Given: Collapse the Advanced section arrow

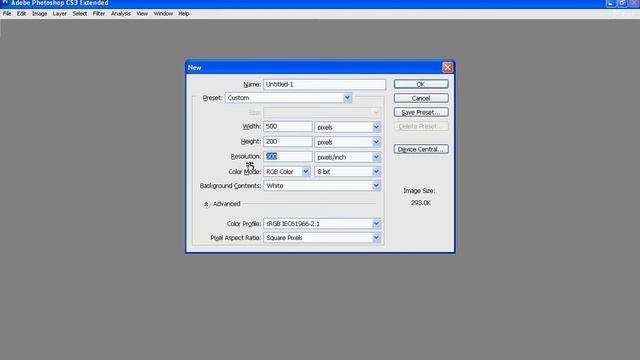Looking at the screenshot, I should pyautogui.click(x=206, y=204).
